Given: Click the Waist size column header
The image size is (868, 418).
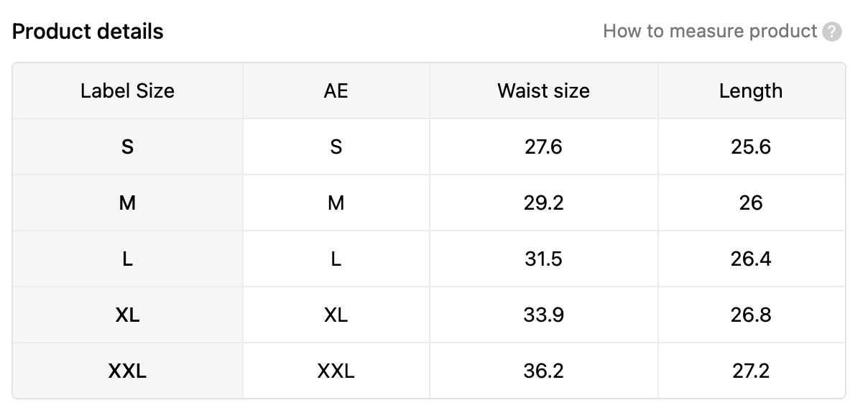Looking at the screenshot, I should (x=543, y=90).
